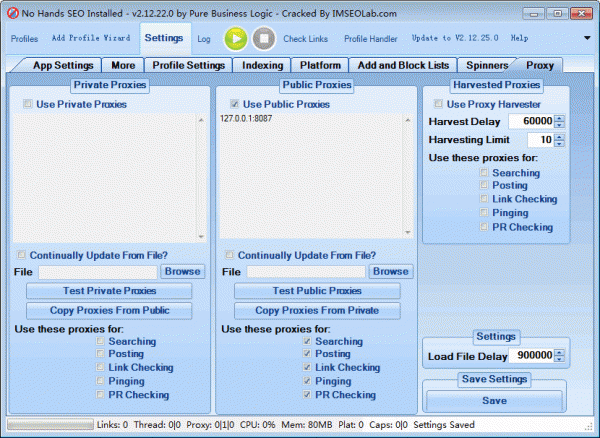Click the private proxies File path field
The height and width of the screenshot is (438, 600).
point(98,272)
